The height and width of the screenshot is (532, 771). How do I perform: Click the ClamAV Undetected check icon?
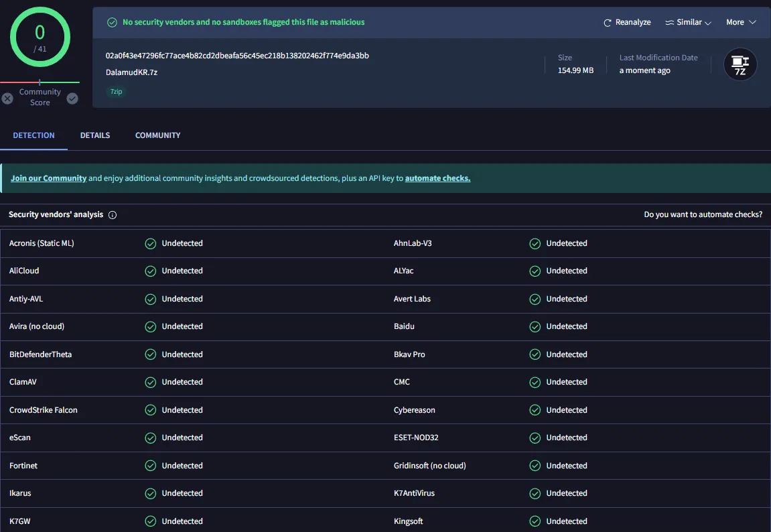151,382
